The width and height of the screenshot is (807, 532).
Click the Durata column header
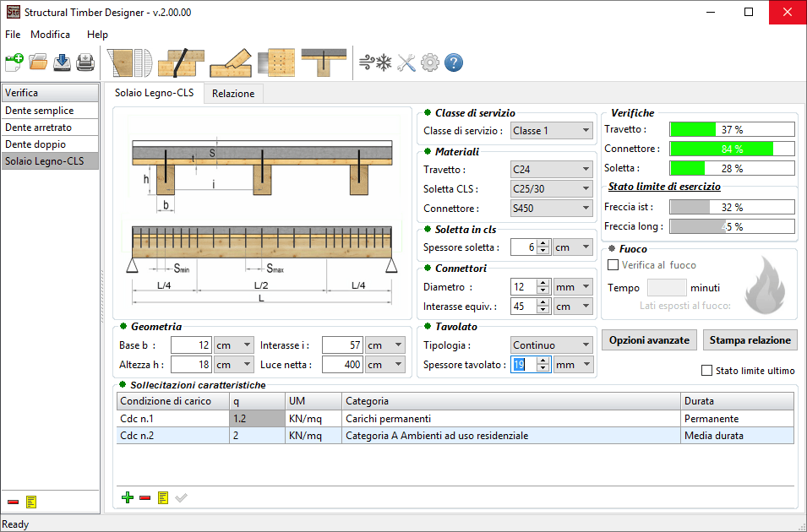click(737, 401)
